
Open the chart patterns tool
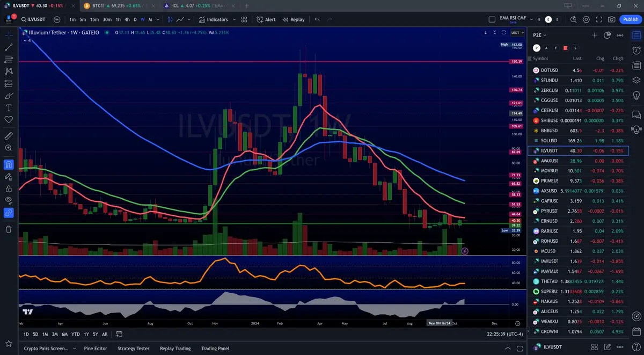click(x=9, y=71)
